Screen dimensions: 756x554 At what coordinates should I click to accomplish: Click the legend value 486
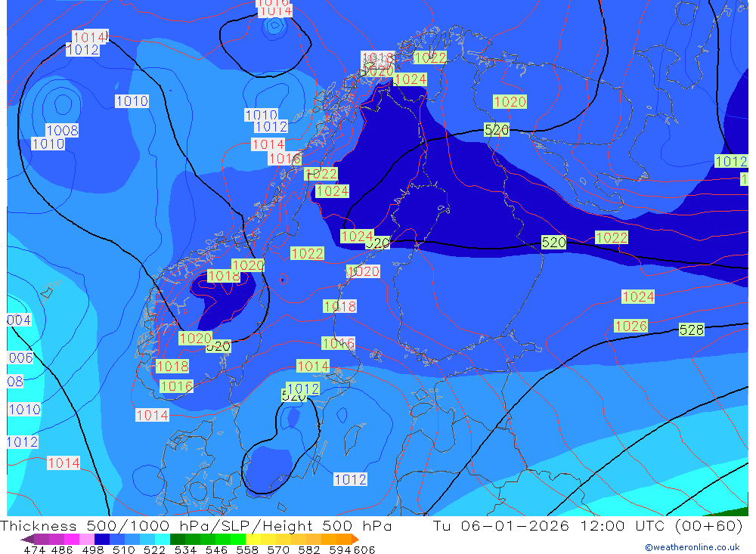62,549
